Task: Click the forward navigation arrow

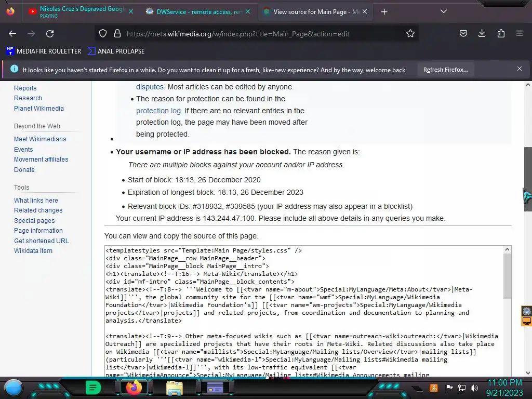Action: 31,34
